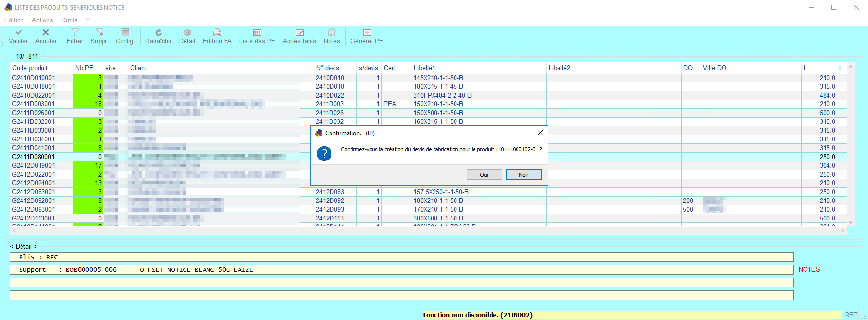Select product code G2411D026001
This screenshot has height=320, width=868.
[x=34, y=113]
